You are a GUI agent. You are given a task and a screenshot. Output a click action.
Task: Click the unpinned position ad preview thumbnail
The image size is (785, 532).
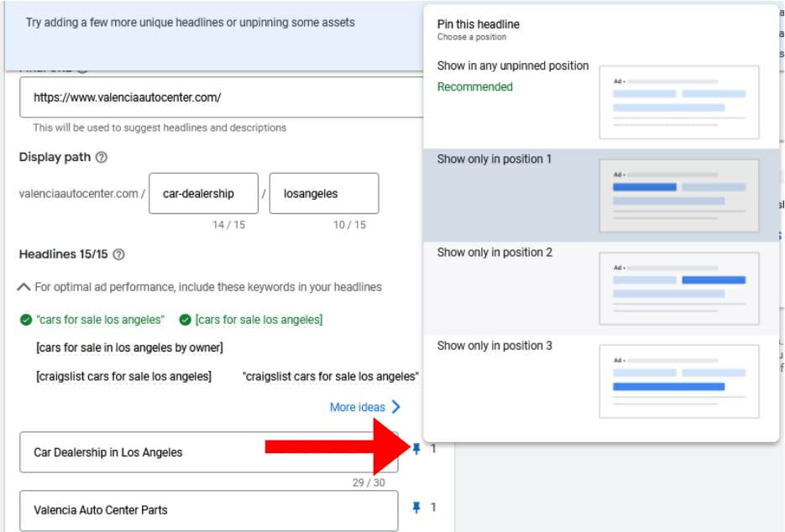click(x=678, y=102)
